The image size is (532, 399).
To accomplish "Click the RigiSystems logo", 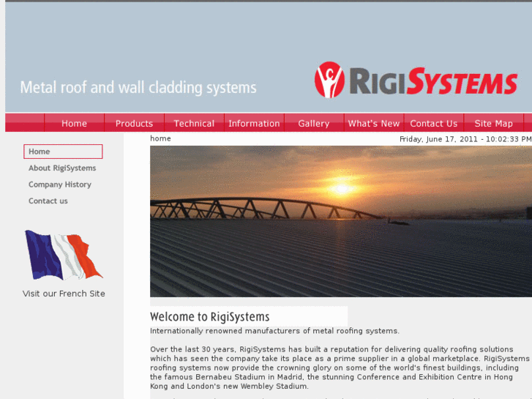I will 416,80.
